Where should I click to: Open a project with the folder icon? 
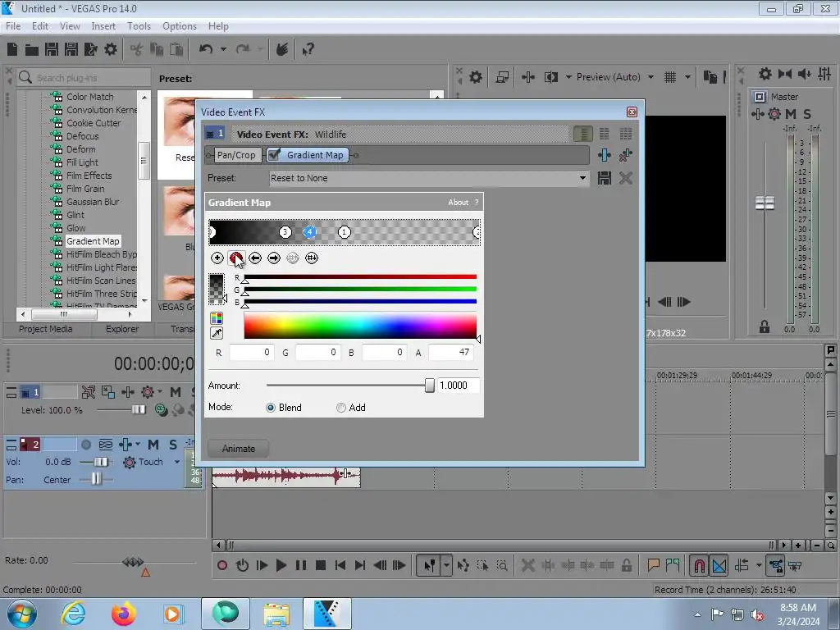tap(32, 50)
